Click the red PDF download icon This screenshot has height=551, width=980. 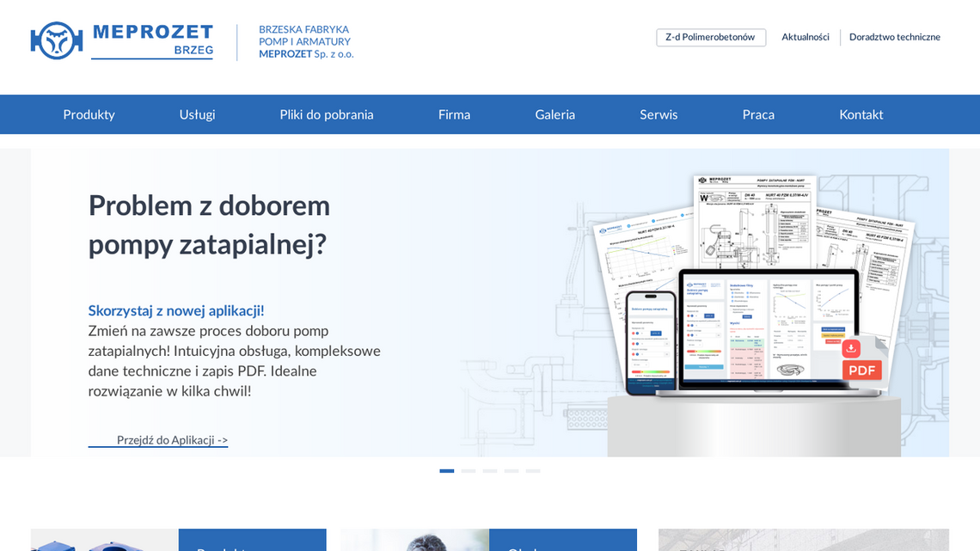[x=861, y=361]
